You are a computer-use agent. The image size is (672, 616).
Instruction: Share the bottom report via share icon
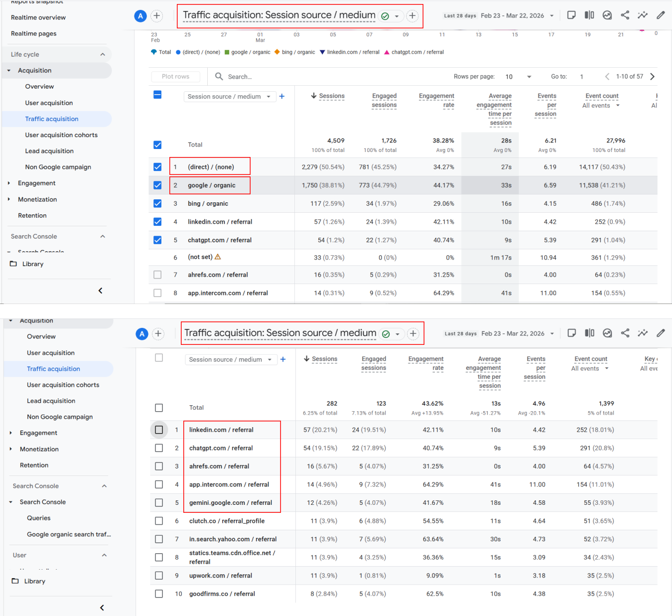pos(625,333)
